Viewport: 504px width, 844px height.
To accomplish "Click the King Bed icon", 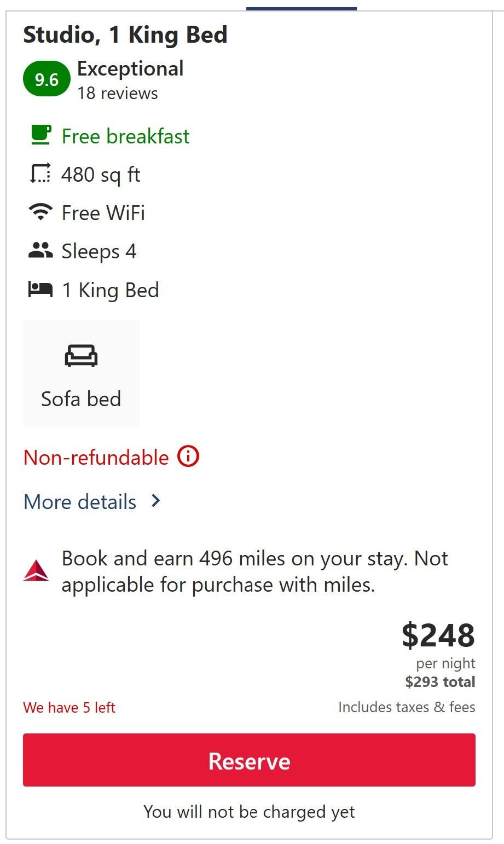I will pos(40,290).
